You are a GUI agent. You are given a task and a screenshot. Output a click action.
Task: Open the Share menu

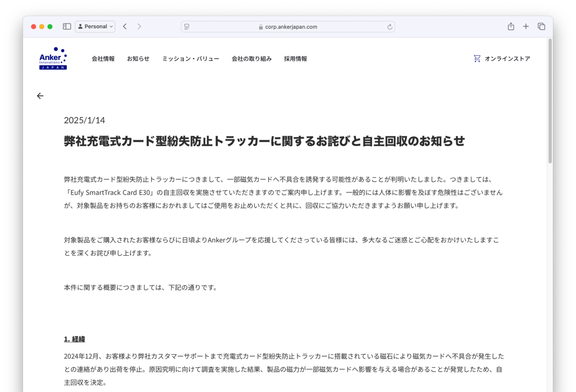pyautogui.click(x=511, y=27)
